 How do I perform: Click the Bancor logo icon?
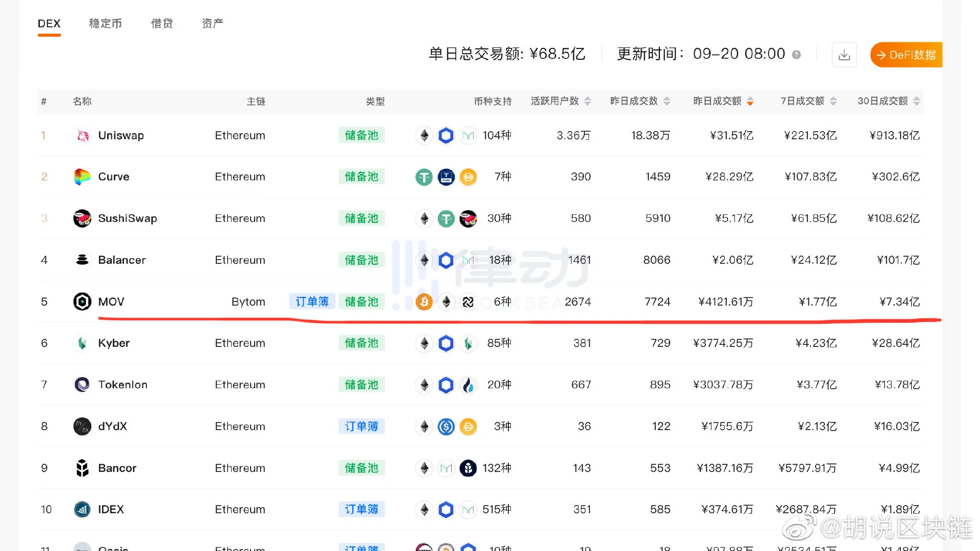coord(82,468)
